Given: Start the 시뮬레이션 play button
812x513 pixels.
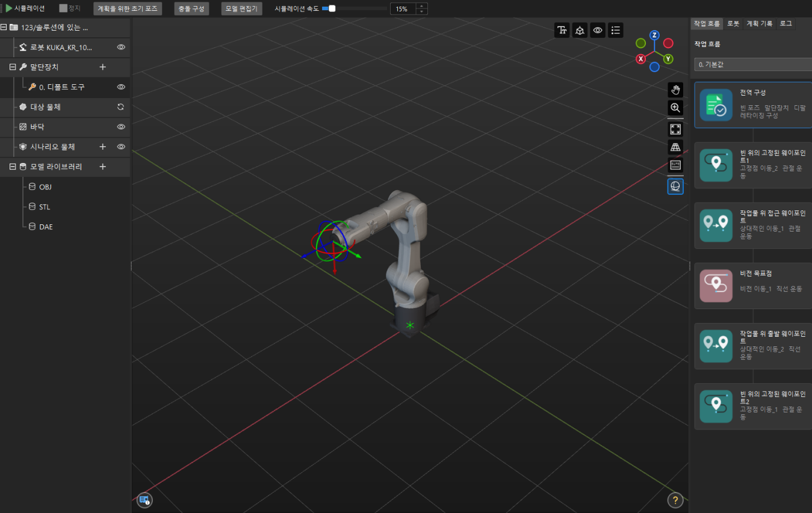Looking at the screenshot, I should [9, 8].
